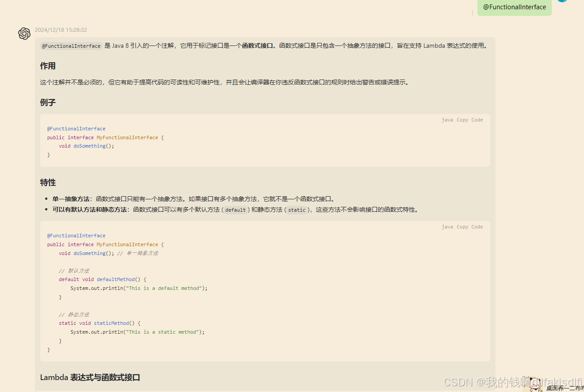Click the timestamp 2024/12/18 15:28:32
Viewport: 584px width, 392px height.
[61, 30]
